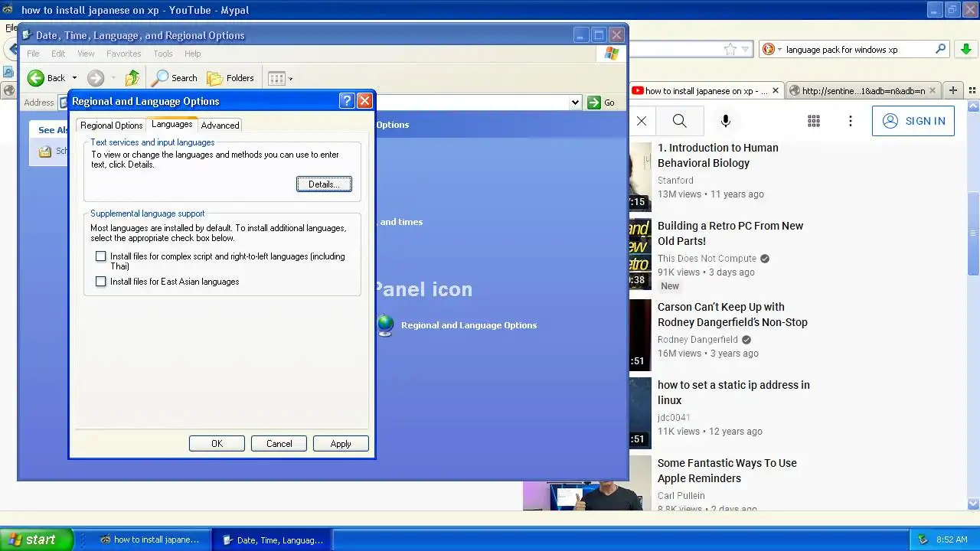
Task: Close the Regional and Language Options dialog
Action: (364, 101)
